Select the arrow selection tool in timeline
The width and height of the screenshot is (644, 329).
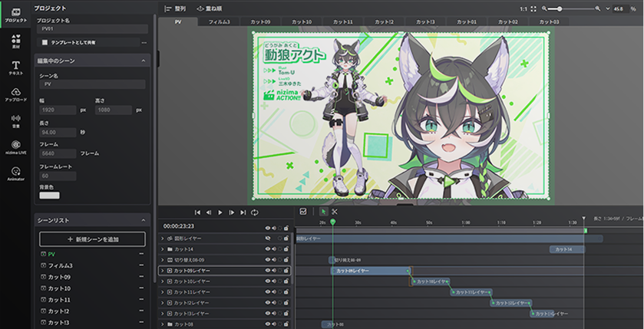coord(324,212)
